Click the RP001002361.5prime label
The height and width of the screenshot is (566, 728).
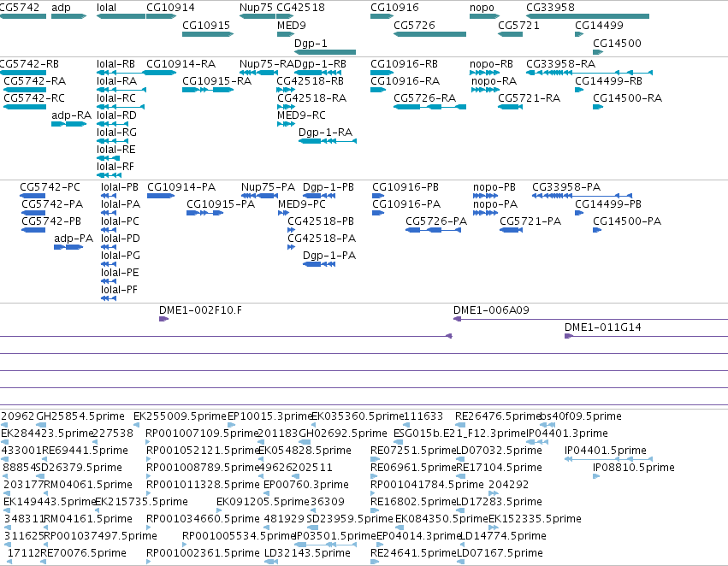coord(203,553)
